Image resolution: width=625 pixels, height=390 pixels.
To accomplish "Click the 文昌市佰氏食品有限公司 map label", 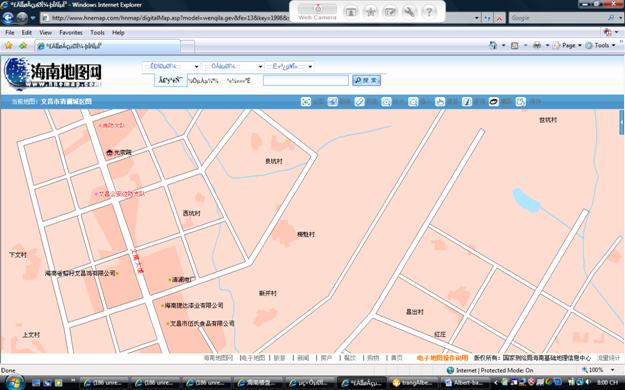I will 202,323.
